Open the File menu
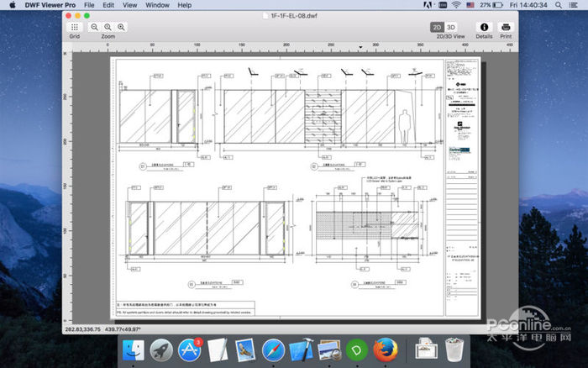588x368 pixels. tap(88, 5)
